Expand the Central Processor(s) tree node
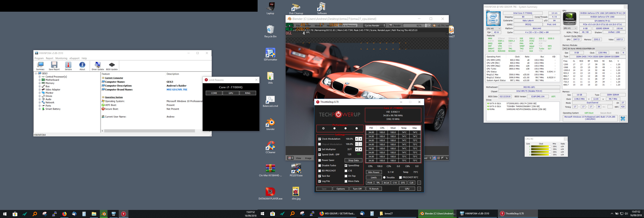Screen dimensions: 644x218 [39, 77]
